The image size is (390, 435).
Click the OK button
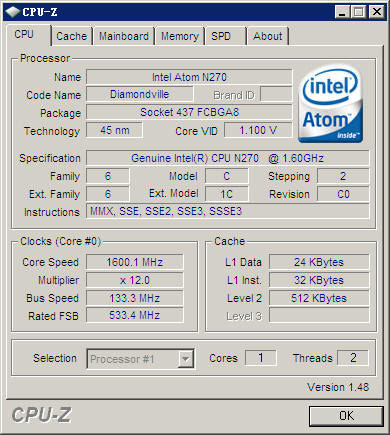(346, 416)
